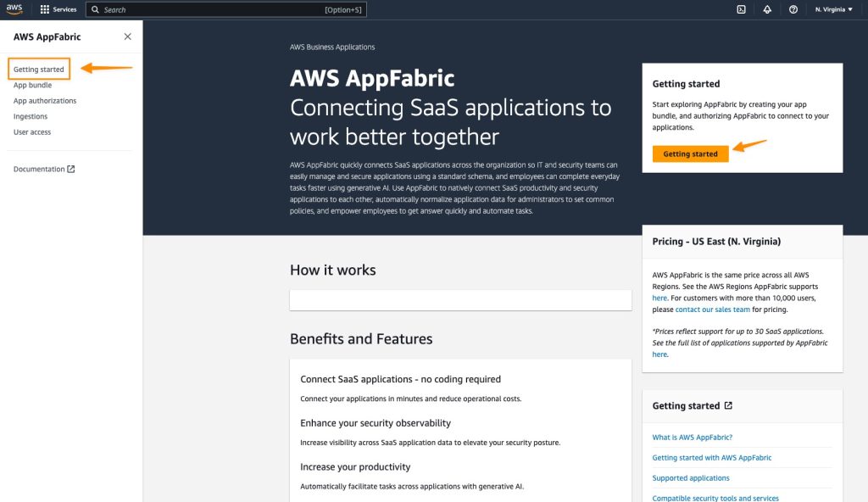Expand the N. Virginia region dropdown
Image resolution: width=868 pixels, height=502 pixels.
tap(834, 9)
